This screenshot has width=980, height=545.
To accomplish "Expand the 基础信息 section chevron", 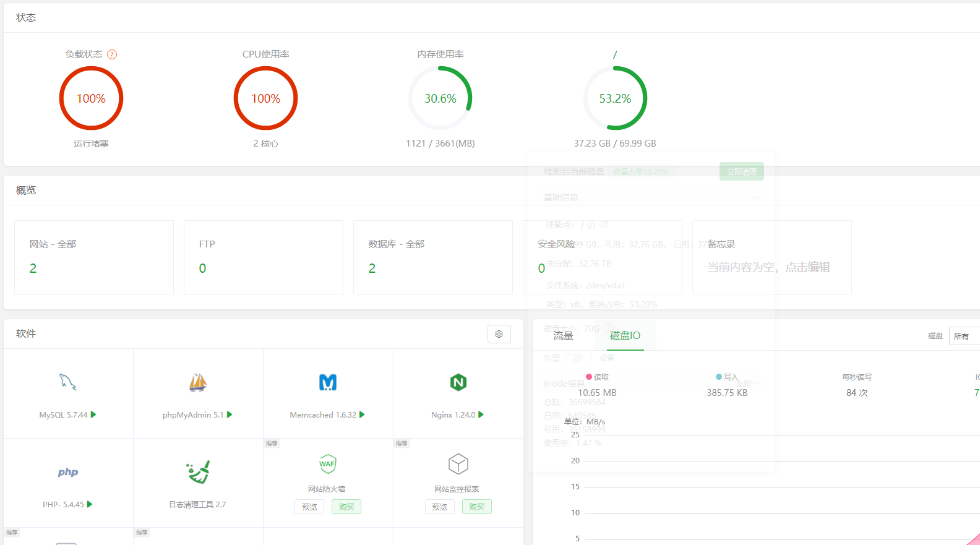I will (755, 197).
